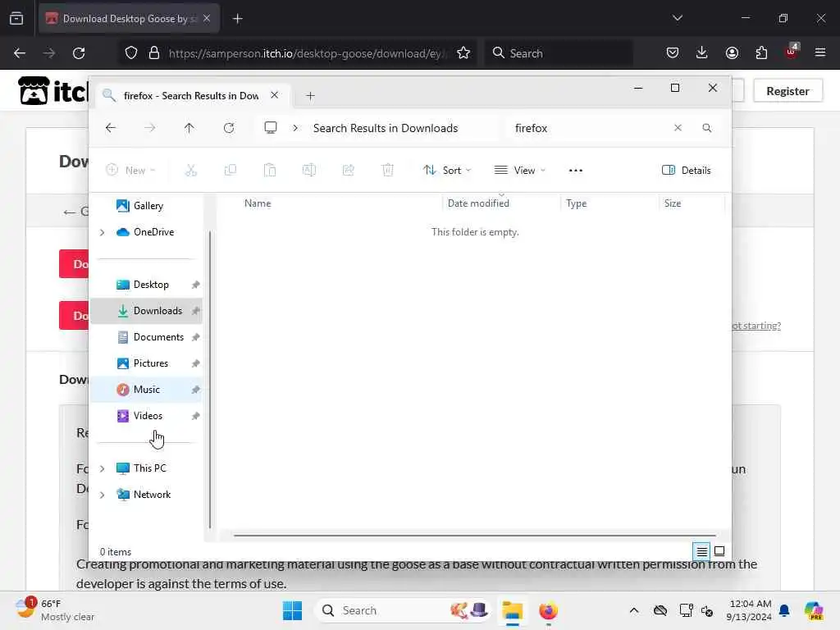Open the Sort dropdown in Explorer
This screenshot has width=840, height=630.
pyautogui.click(x=447, y=171)
